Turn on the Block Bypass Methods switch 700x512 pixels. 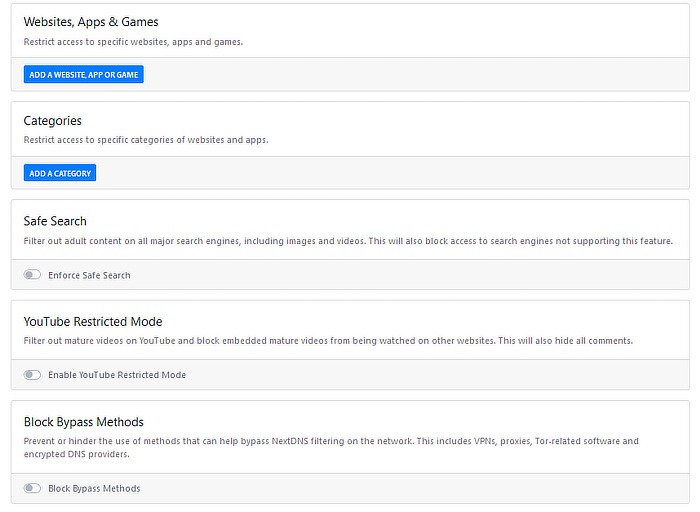pyautogui.click(x=33, y=489)
